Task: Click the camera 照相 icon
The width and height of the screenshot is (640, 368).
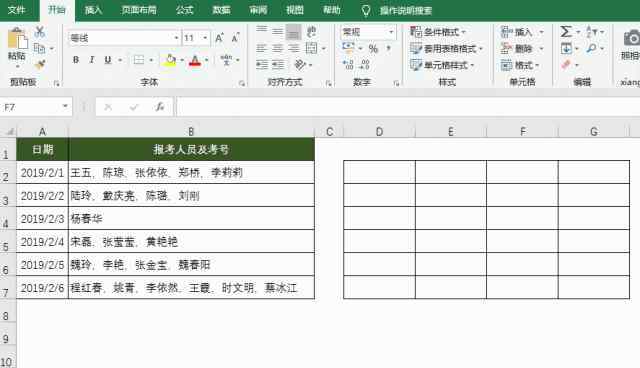Action: (x=631, y=39)
